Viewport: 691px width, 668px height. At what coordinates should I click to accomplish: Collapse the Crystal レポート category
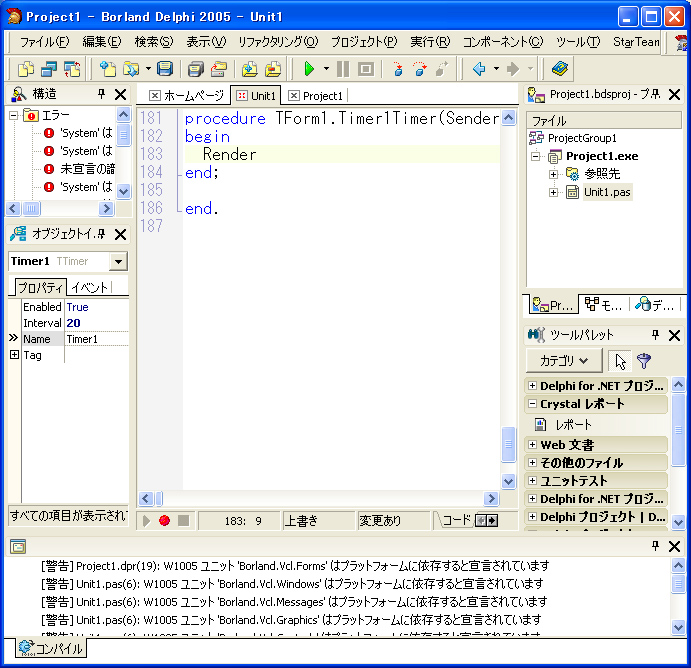[532, 403]
